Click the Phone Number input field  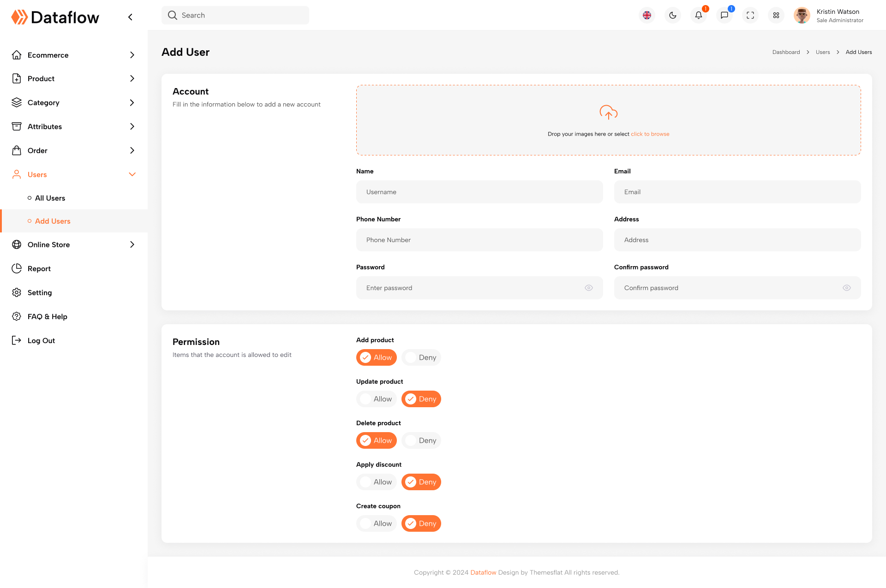(x=479, y=240)
